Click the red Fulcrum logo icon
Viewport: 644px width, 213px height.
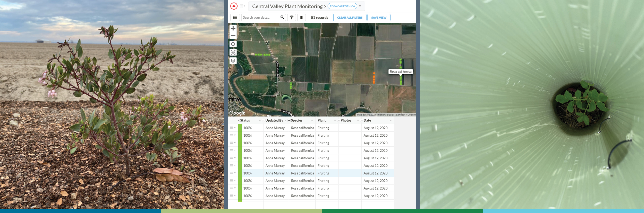point(234,6)
